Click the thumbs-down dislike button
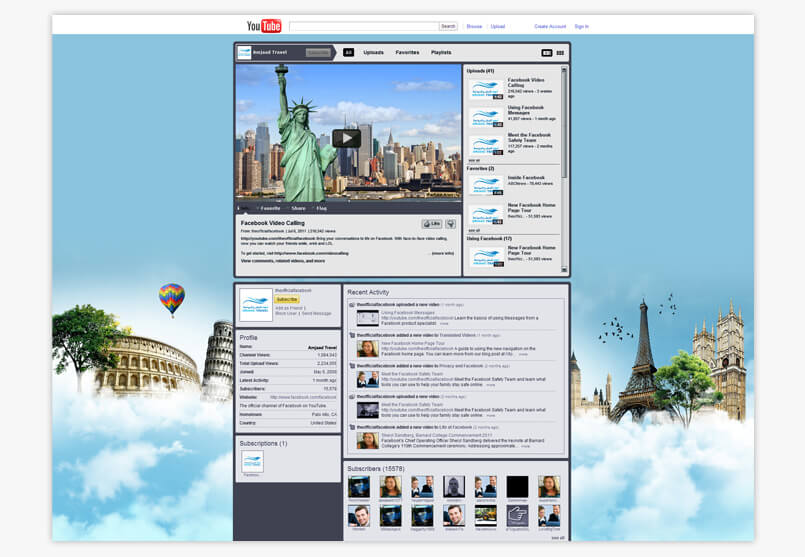Screen dimensions: 805x557 (x=451, y=224)
